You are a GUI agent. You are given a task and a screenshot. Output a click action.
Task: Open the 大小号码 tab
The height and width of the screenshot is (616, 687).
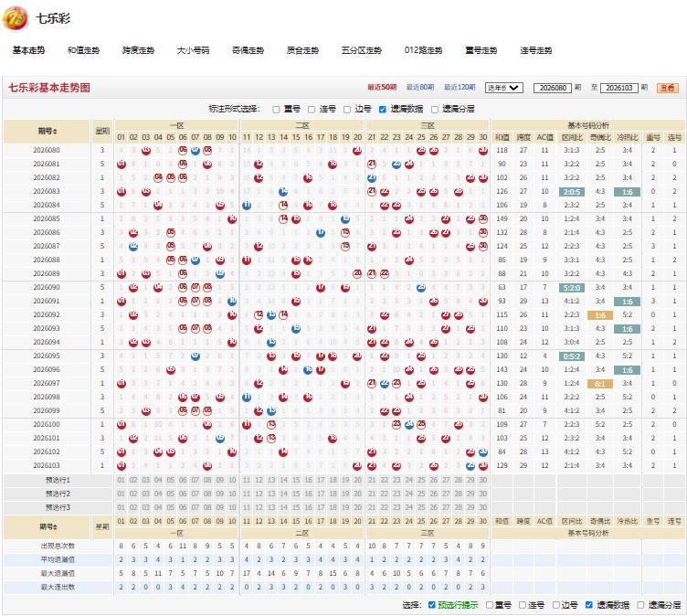tap(193, 50)
